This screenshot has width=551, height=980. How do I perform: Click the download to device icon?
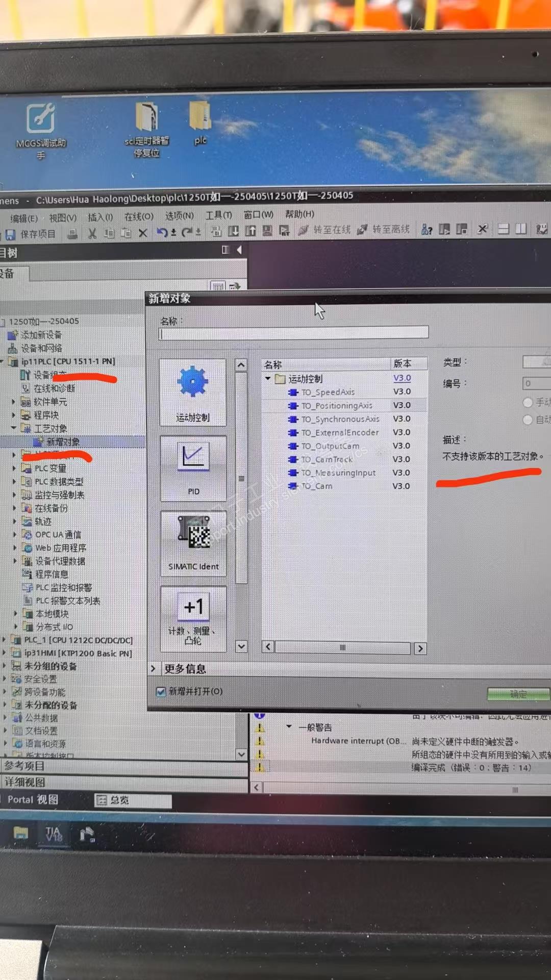point(233,231)
